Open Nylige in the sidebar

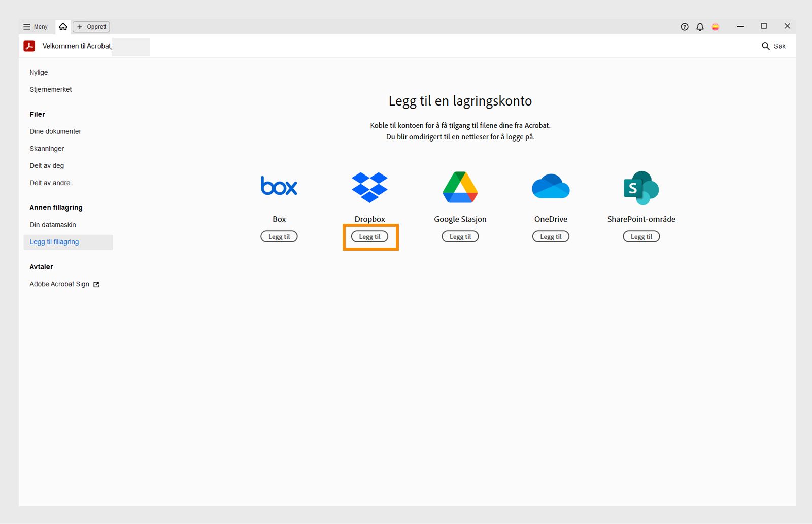point(39,73)
